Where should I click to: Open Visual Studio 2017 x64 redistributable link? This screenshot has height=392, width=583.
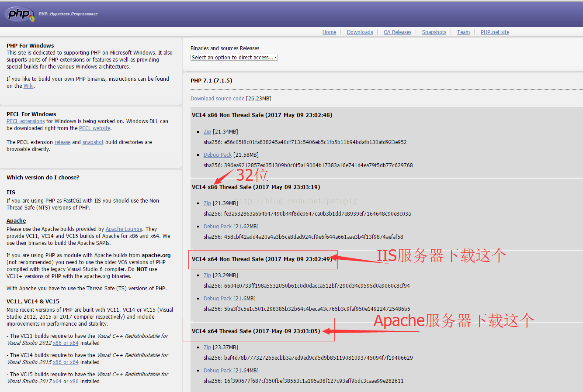(x=57, y=382)
